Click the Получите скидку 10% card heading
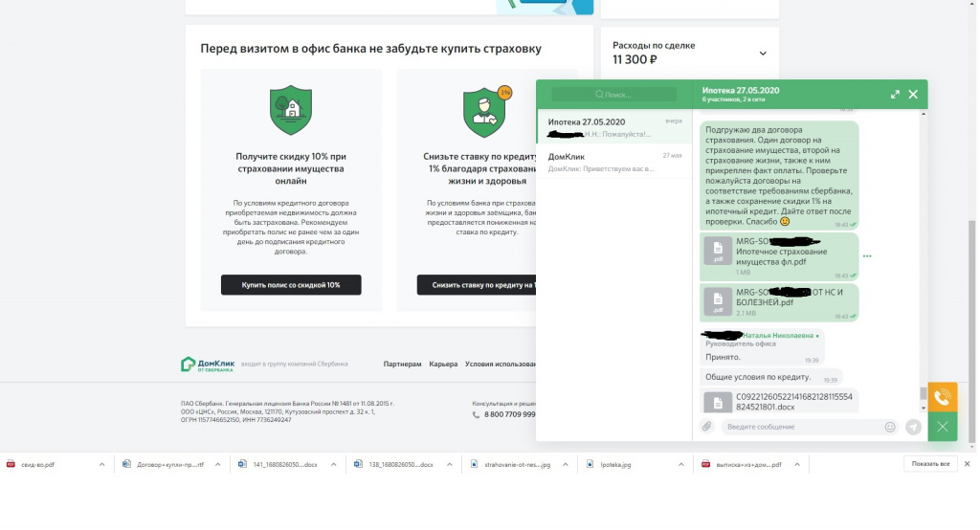 point(291,168)
